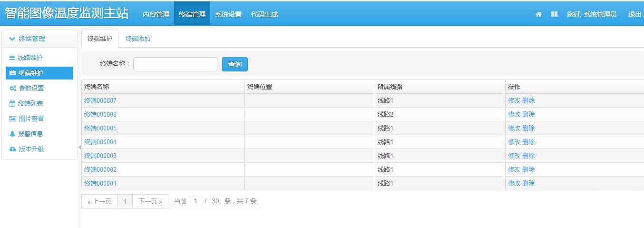Go to 下一页 in pagination

[150, 201]
